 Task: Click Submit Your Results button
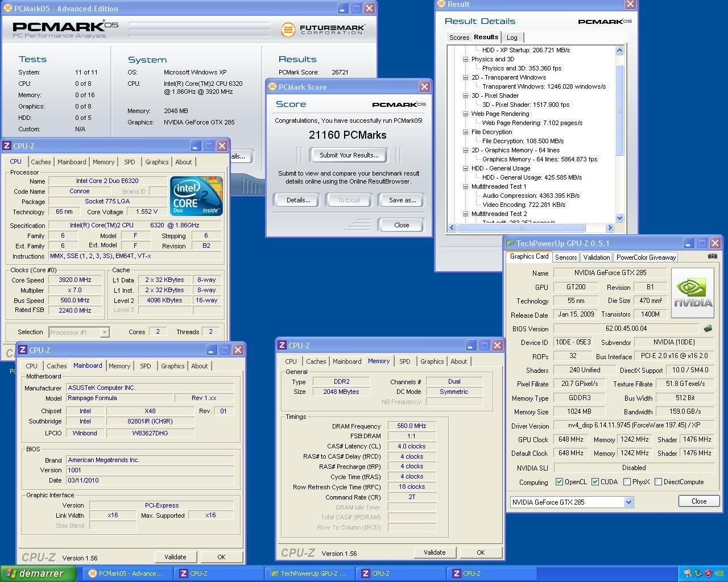[x=349, y=155]
